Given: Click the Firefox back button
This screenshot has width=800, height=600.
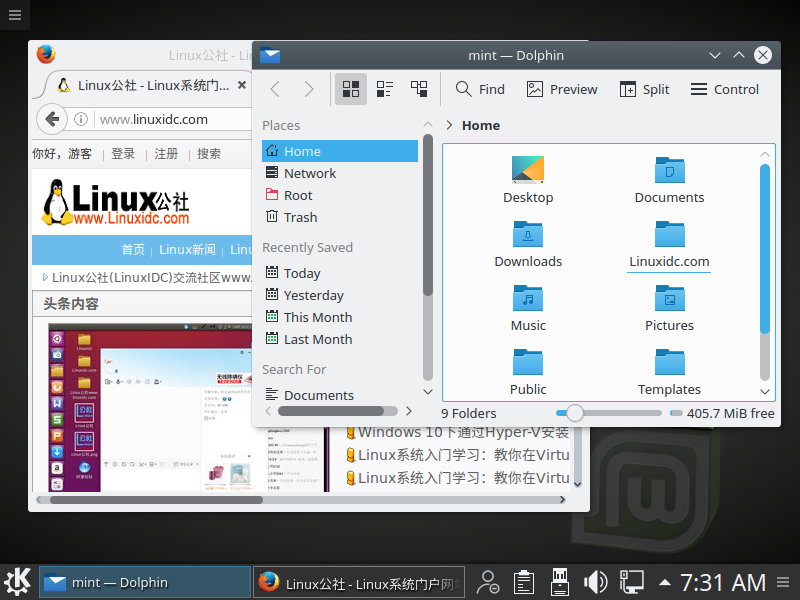Looking at the screenshot, I should click(52, 119).
